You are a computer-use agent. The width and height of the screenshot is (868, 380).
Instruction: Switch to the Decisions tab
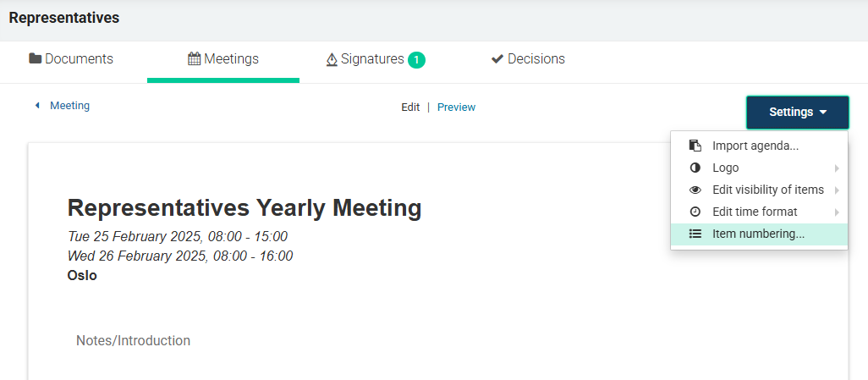528,58
